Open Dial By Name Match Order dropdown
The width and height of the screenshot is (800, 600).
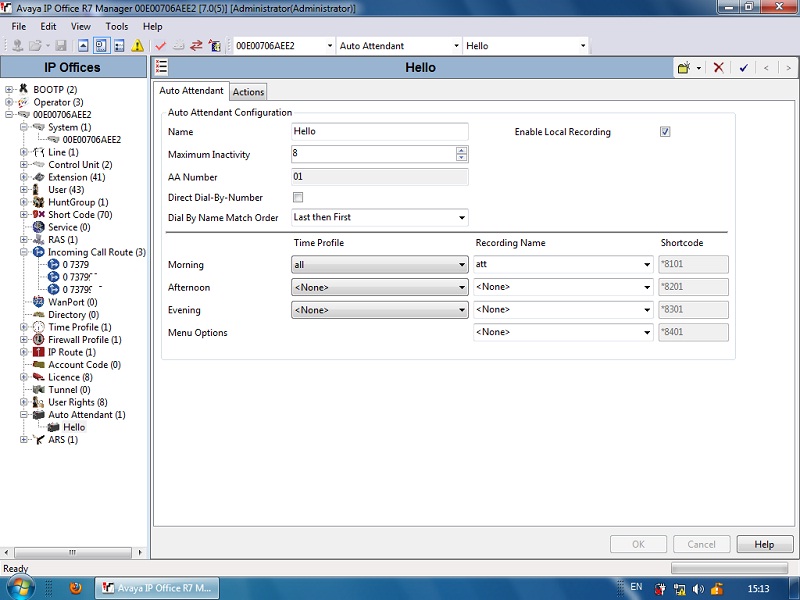380,217
